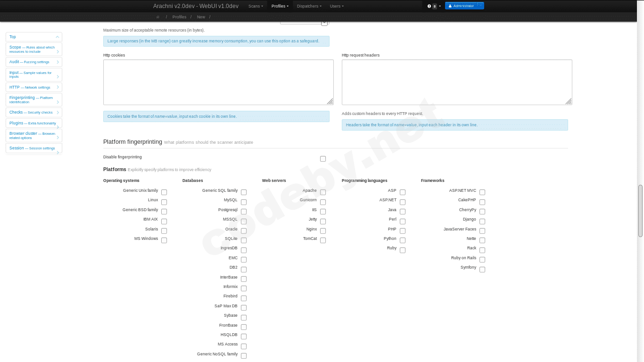The width and height of the screenshot is (644, 362).
Task: Expand the Users menu
Action: pyautogui.click(x=337, y=6)
